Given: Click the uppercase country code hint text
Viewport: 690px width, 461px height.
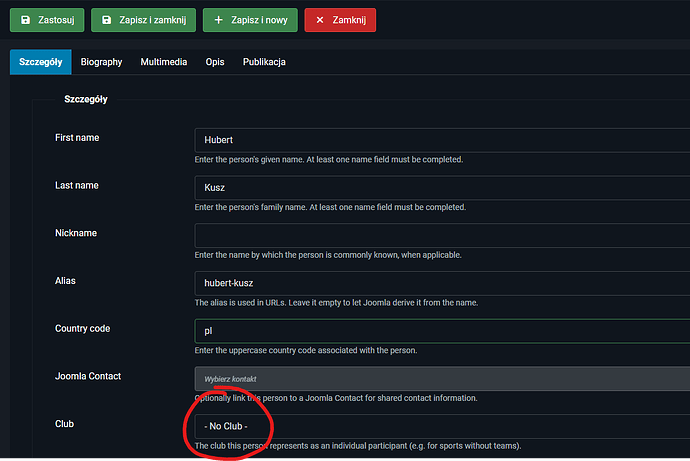Looking at the screenshot, I should pos(306,351).
